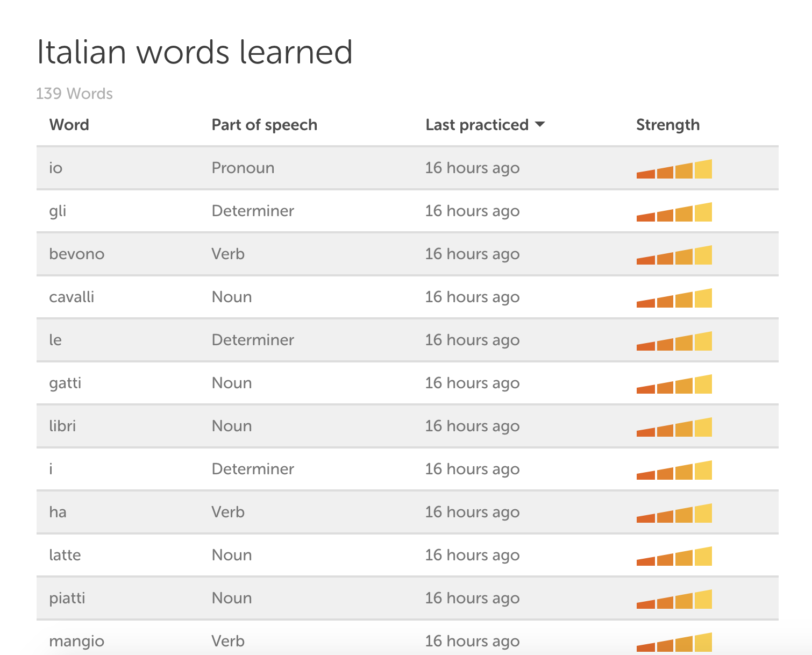Click the Determiner label in the i row

[253, 469]
